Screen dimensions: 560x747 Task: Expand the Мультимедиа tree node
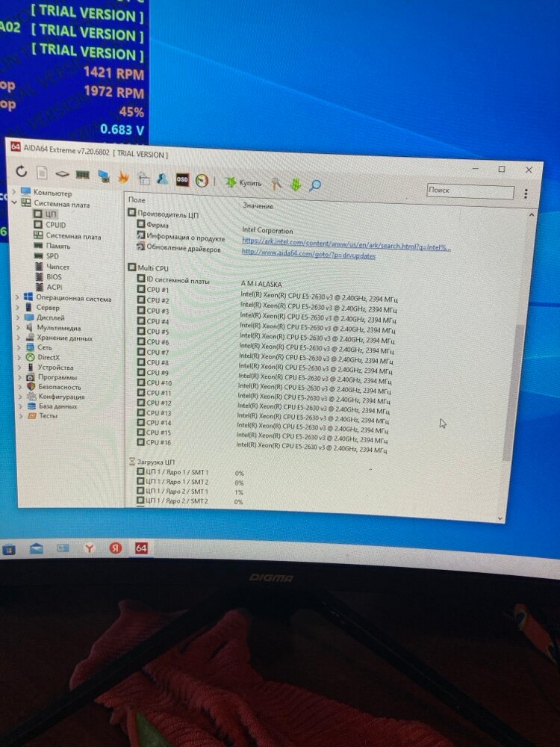pyautogui.click(x=18, y=327)
